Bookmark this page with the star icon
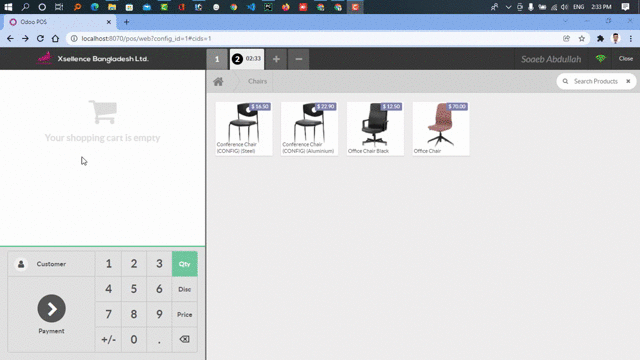This screenshot has height=360, width=640. 582,38
